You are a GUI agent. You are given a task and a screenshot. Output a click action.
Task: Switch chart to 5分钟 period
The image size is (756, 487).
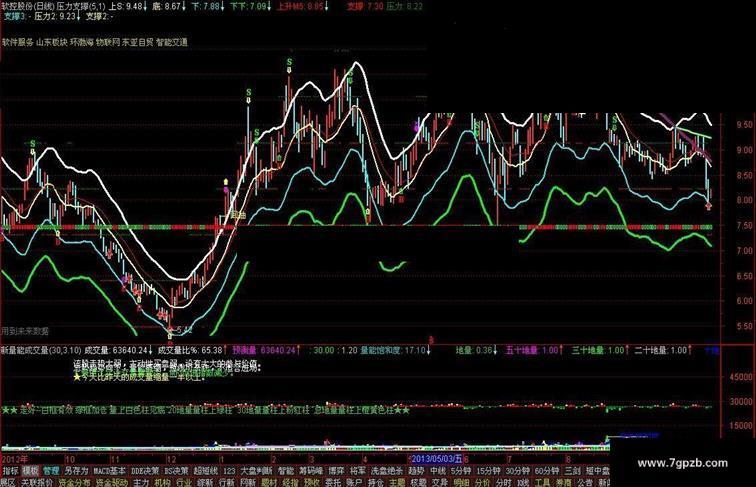(x=461, y=471)
